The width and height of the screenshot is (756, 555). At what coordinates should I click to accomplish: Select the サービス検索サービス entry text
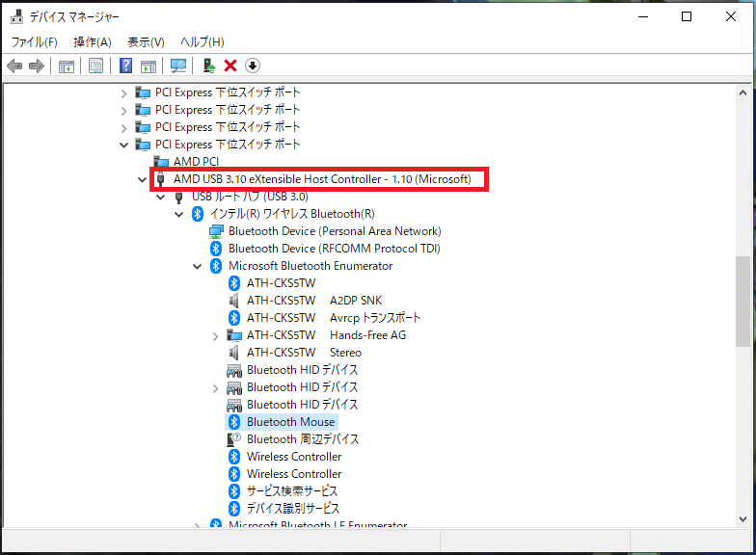[291, 491]
